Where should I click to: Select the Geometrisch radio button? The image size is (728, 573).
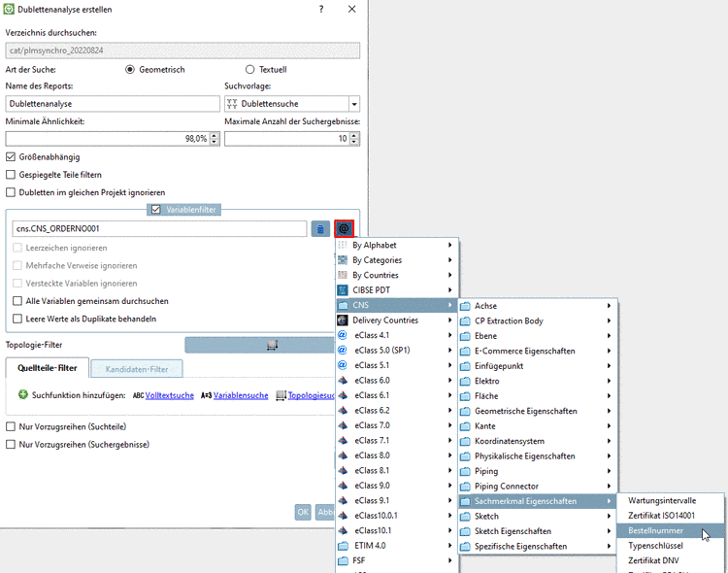tap(130, 69)
